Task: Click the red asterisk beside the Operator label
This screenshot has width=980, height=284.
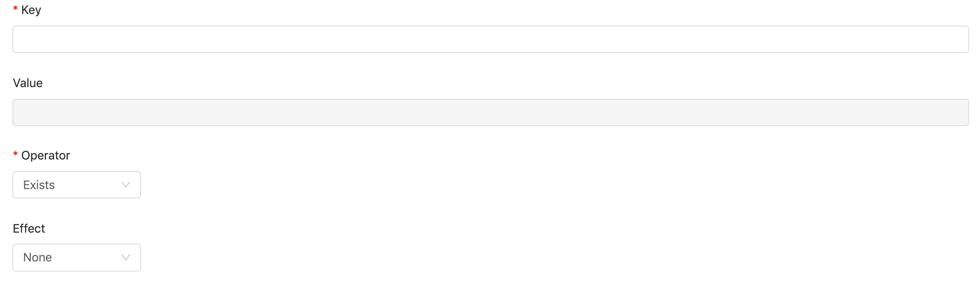Action: [x=15, y=154]
